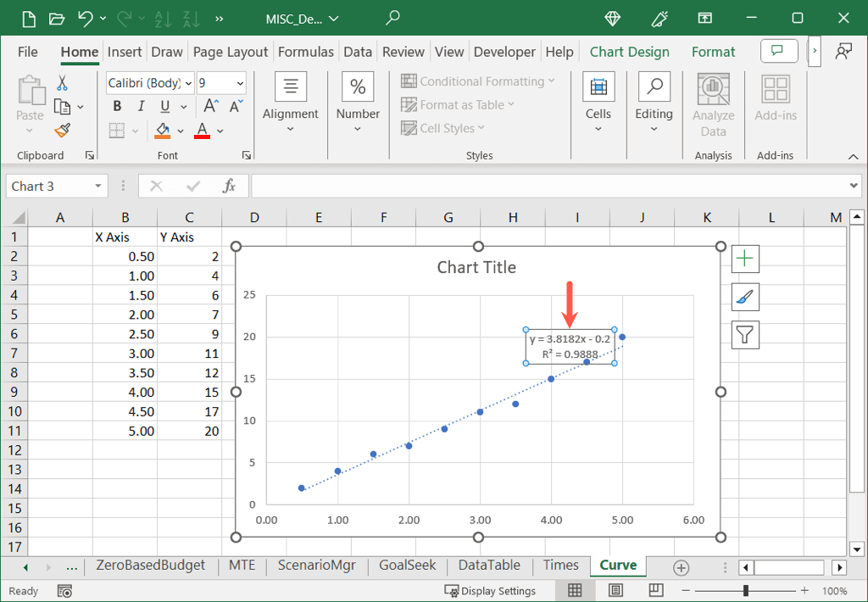Switch to the GoalSeek sheet tab

[x=407, y=566]
